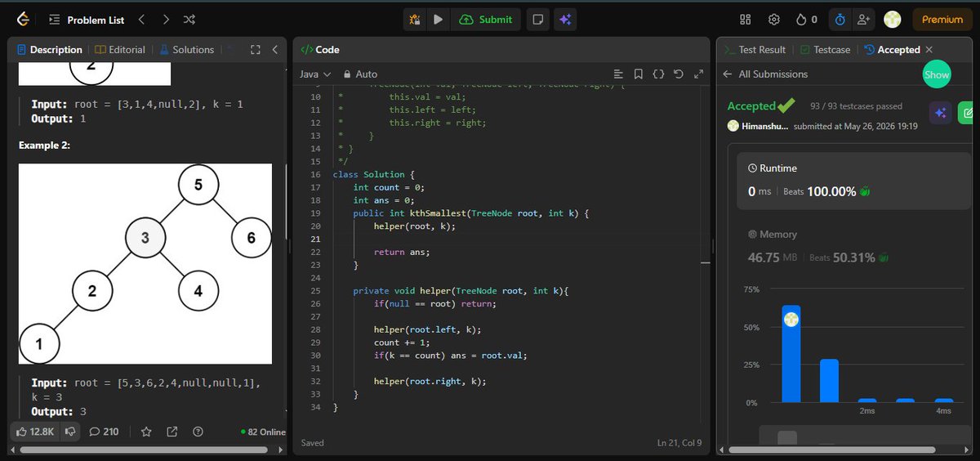Viewport: 980px width, 461px height.
Task: Go back to All Submissions
Action: pyautogui.click(x=765, y=74)
